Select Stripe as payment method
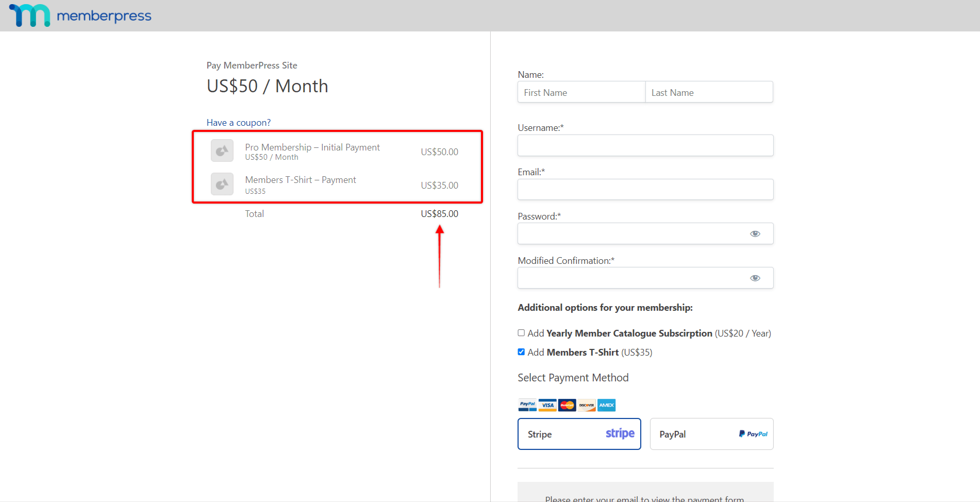This screenshot has height=502, width=980. click(x=579, y=434)
